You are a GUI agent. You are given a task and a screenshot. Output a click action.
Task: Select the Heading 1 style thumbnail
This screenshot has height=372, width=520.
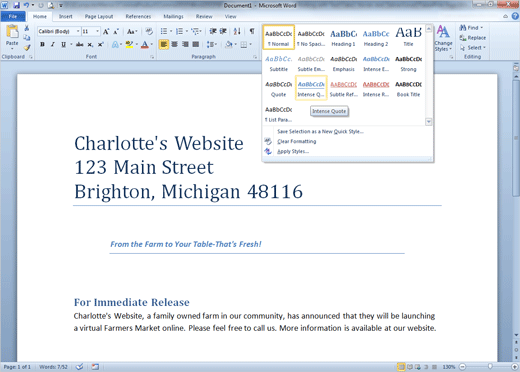point(343,38)
